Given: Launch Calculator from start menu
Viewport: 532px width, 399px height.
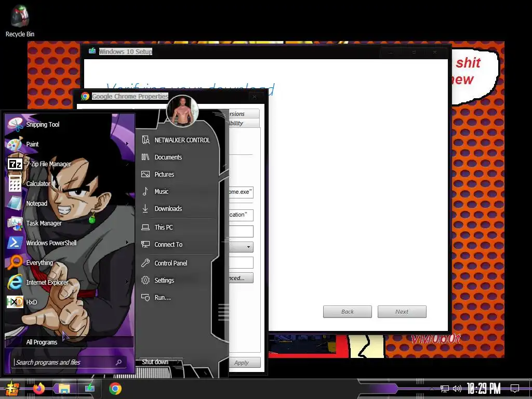Looking at the screenshot, I should [70, 183].
